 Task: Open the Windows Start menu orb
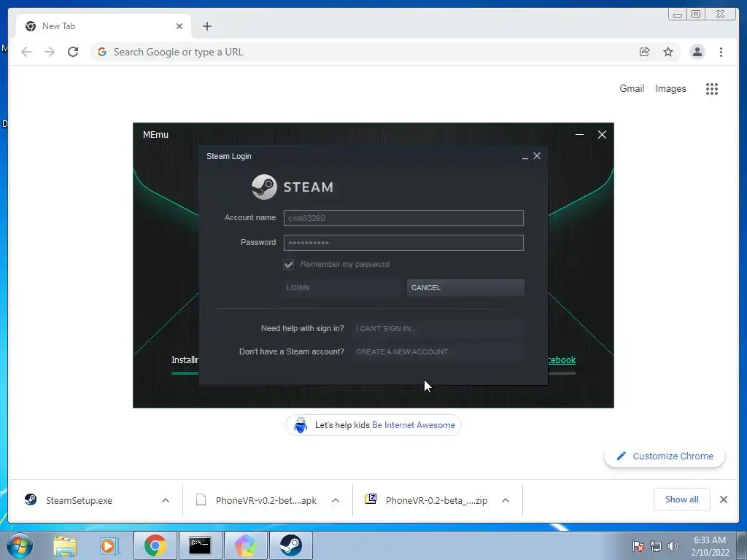(20, 545)
